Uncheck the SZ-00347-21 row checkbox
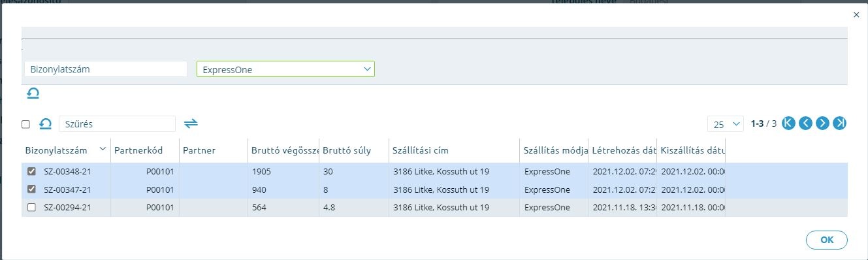The height and width of the screenshot is (260, 868). tap(31, 189)
